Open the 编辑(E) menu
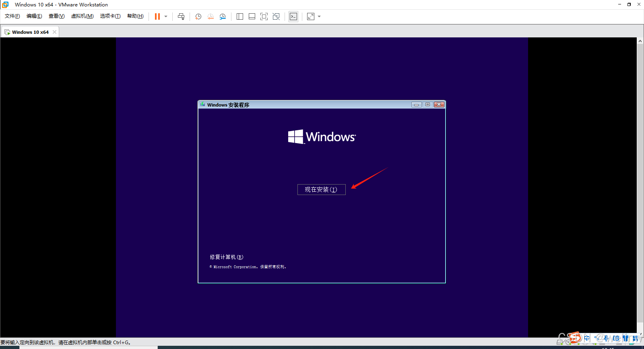 pyautogui.click(x=34, y=16)
